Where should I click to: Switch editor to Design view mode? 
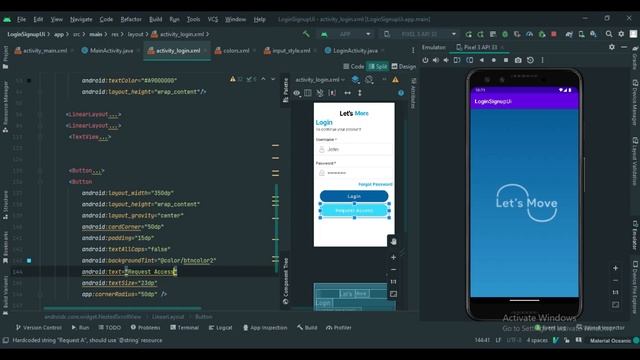click(x=404, y=67)
